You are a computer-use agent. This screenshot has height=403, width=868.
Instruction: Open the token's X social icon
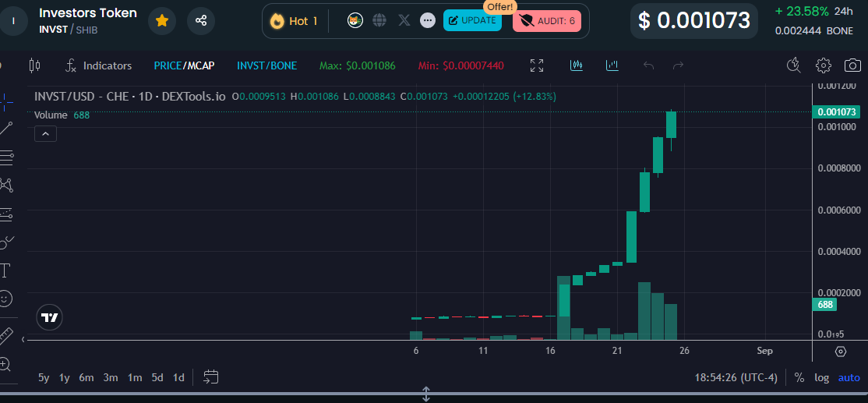click(404, 21)
